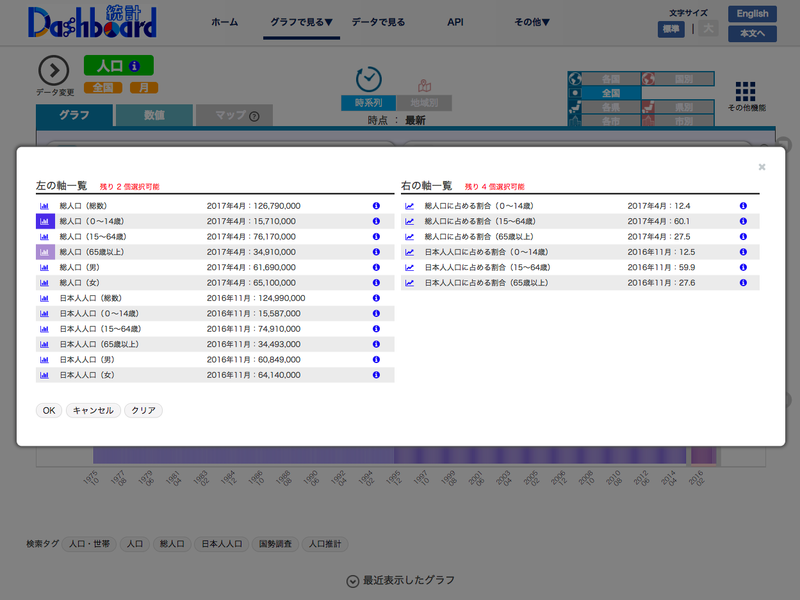The image size is (800, 600).
Task: Open info icon for 総人口（女） row
Action: [376, 283]
